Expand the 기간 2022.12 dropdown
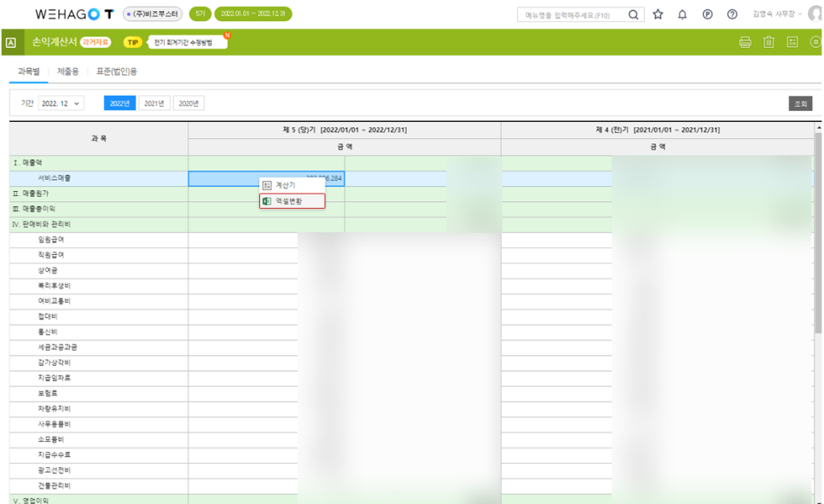Viewport: 824px width, 504px height. (x=61, y=103)
